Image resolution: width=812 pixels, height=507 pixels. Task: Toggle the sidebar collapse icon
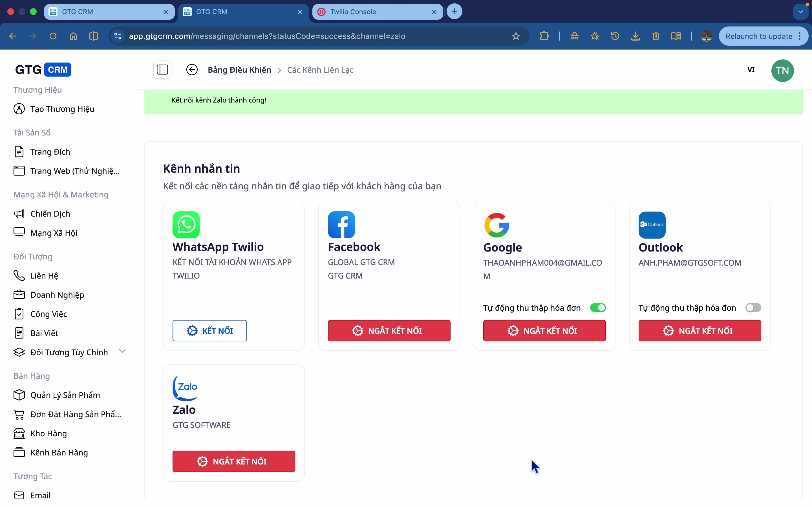pyautogui.click(x=162, y=70)
